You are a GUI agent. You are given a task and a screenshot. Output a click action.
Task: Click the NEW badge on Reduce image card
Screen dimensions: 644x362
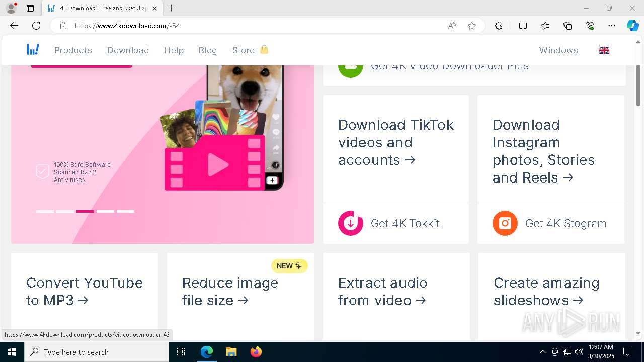tap(289, 266)
